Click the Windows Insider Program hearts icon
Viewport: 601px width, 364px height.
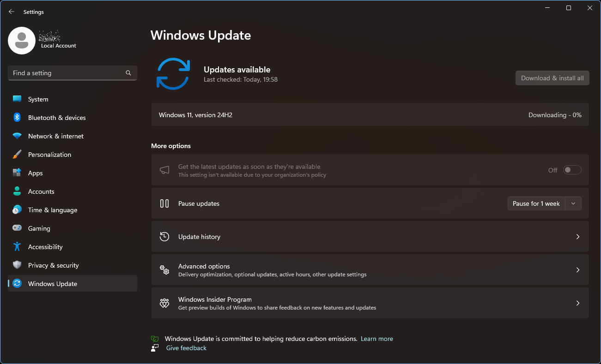pyautogui.click(x=164, y=303)
